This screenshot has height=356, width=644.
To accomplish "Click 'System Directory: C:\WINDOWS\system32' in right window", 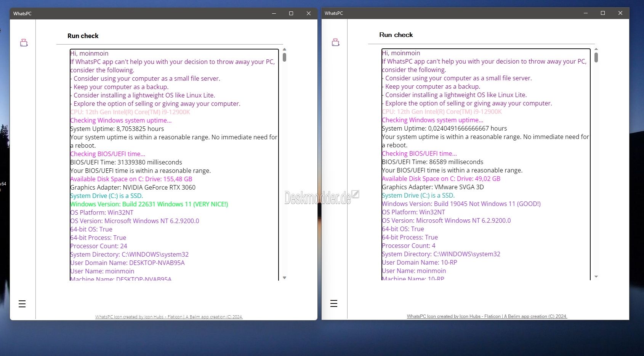I will tap(441, 254).
